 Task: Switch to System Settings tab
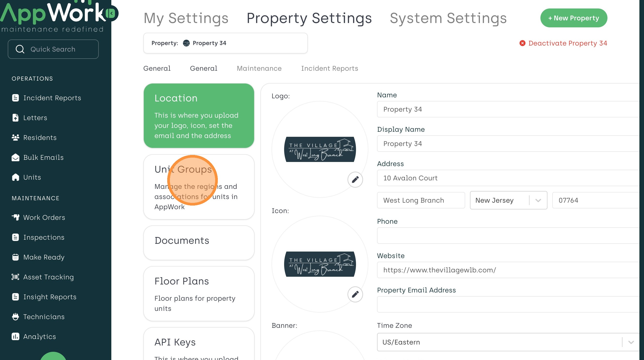pyautogui.click(x=448, y=18)
